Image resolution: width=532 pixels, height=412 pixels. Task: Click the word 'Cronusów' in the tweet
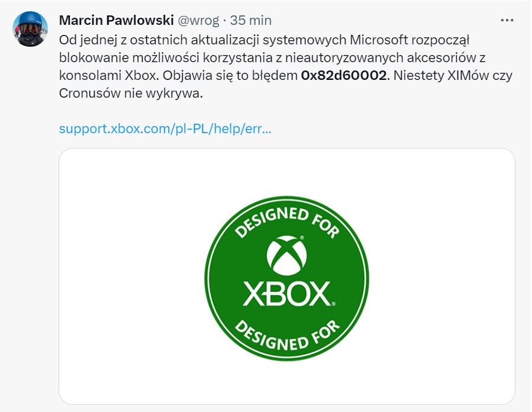click(x=86, y=94)
